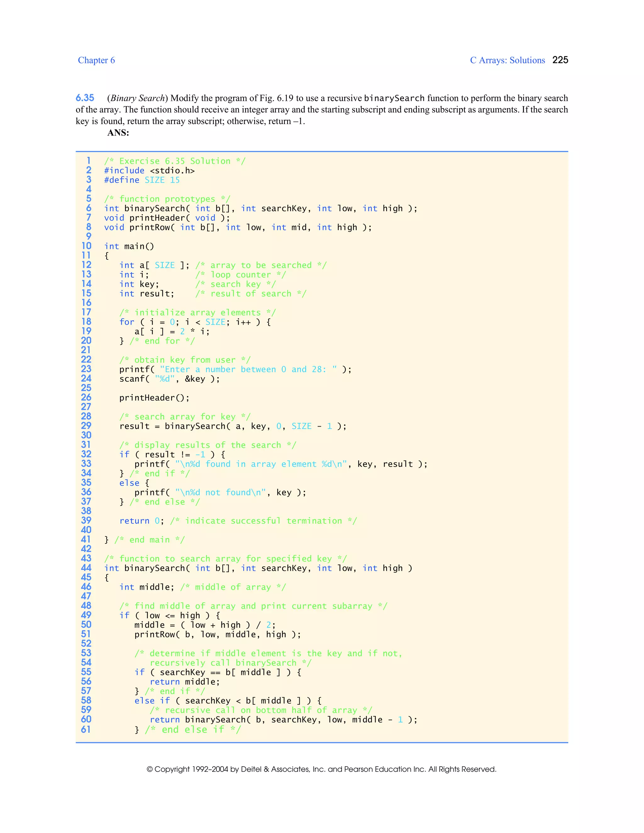Image resolution: width=644 pixels, height=833 pixels.
Task: Click the 'Chapter 6' header text
Action: (x=96, y=60)
